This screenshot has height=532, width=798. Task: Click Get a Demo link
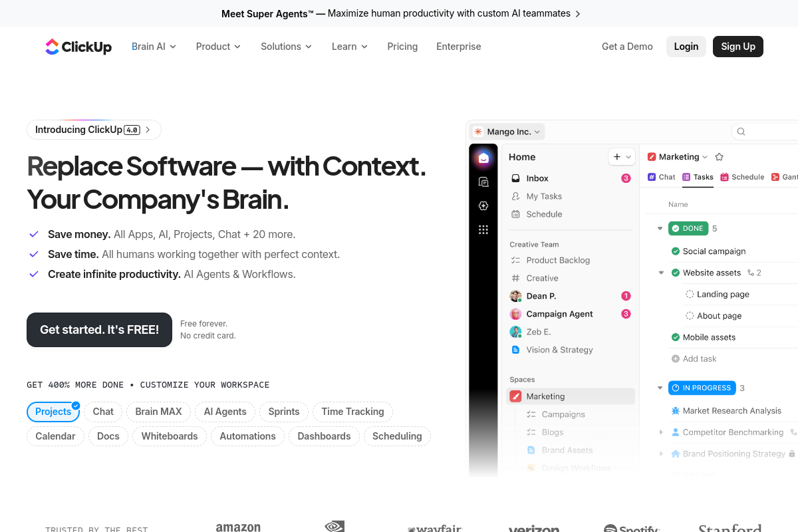click(627, 47)
